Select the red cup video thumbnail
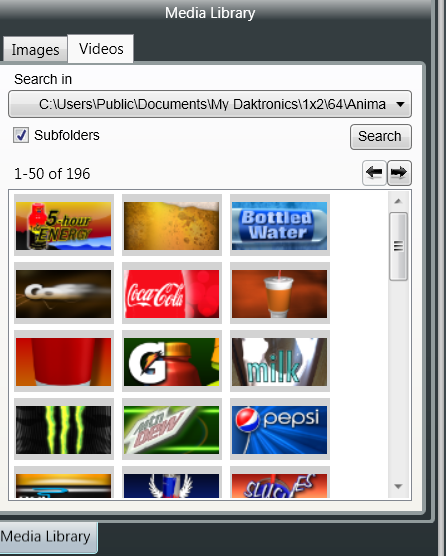Viewport: 446px width, 556px height. point(64,362)
